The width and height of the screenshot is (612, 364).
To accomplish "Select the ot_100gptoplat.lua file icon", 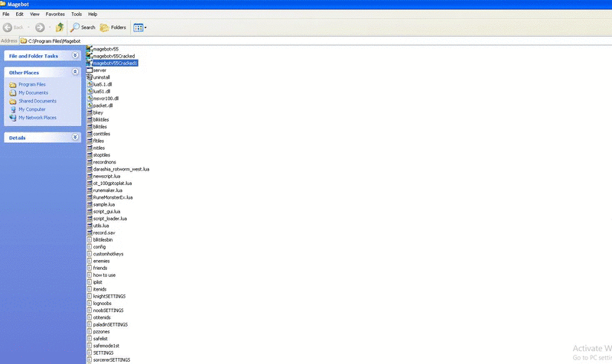I will click(90, 183).
